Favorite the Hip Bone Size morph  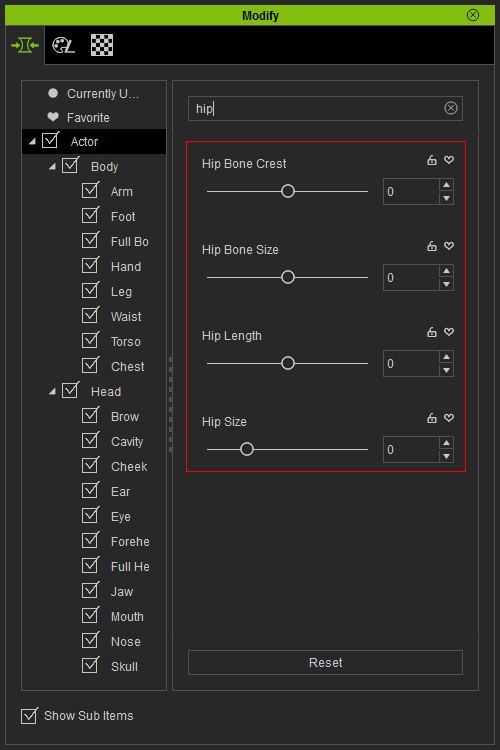pos(449,246)
